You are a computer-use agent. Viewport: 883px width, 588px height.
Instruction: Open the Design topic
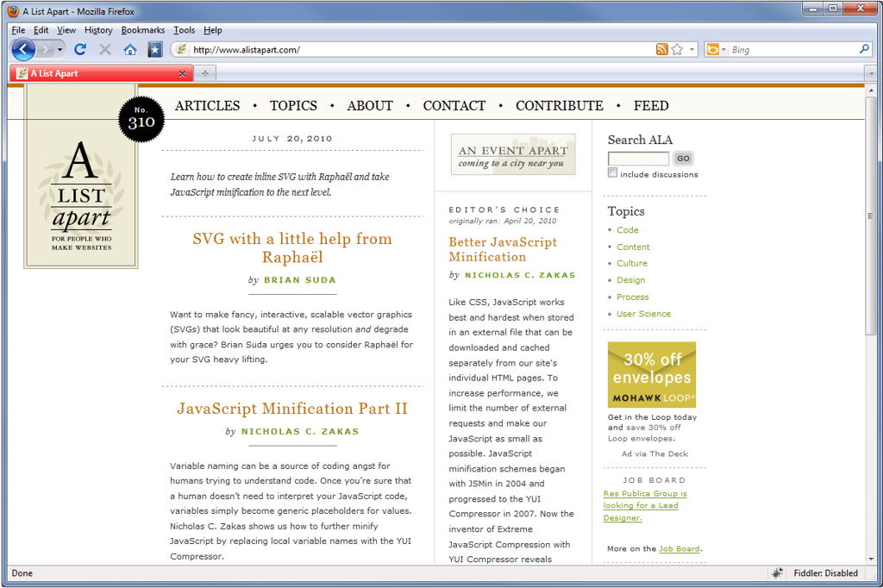(x=630, y=280)
